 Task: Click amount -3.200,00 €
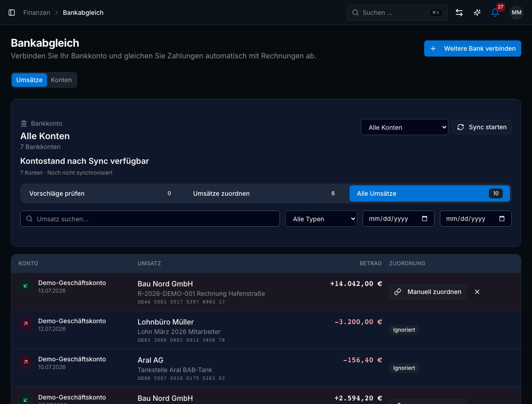(358, 322)
